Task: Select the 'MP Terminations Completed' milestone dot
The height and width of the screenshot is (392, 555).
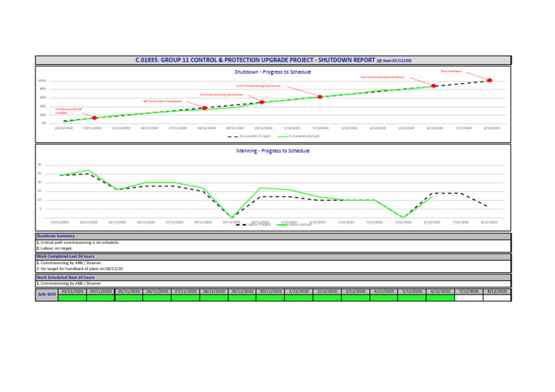Action: 205,108
